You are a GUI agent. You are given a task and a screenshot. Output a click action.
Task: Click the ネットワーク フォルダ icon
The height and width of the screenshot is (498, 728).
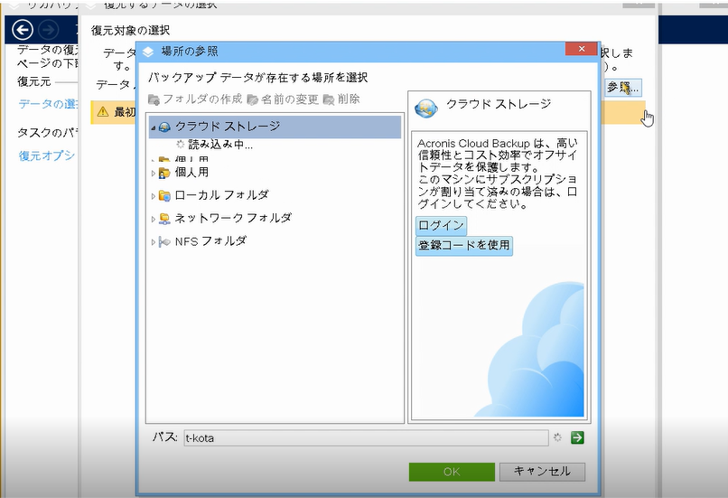coord(164,218)
